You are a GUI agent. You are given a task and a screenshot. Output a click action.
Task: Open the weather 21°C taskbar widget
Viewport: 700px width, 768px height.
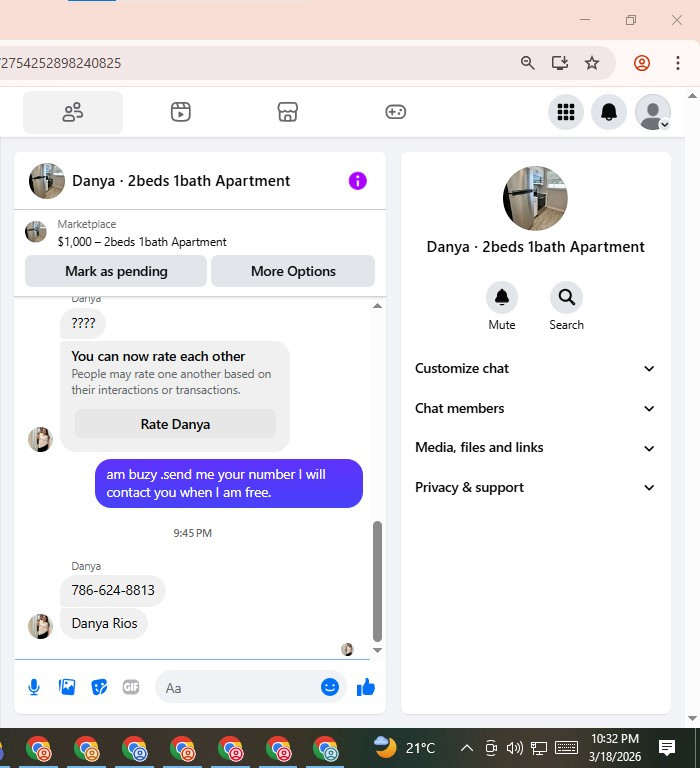click(405, 747)
